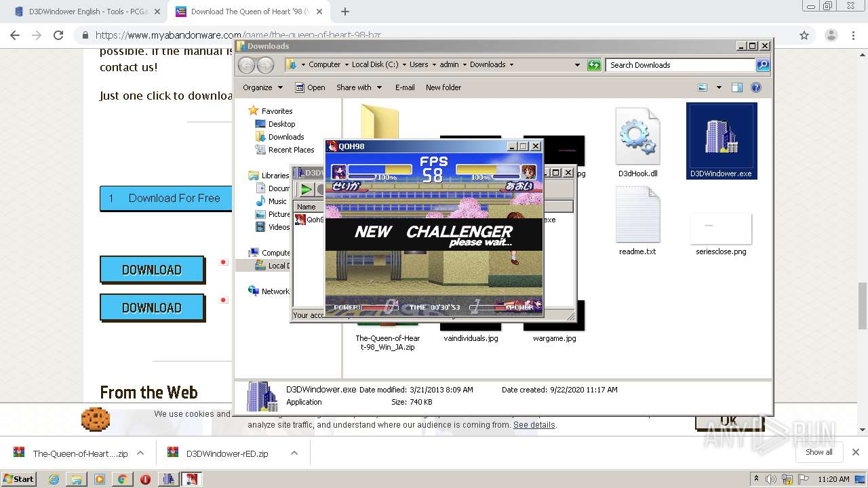This screenshot has width=868, height=488.
Task: Open browser profile avatar
Action: 831,35
